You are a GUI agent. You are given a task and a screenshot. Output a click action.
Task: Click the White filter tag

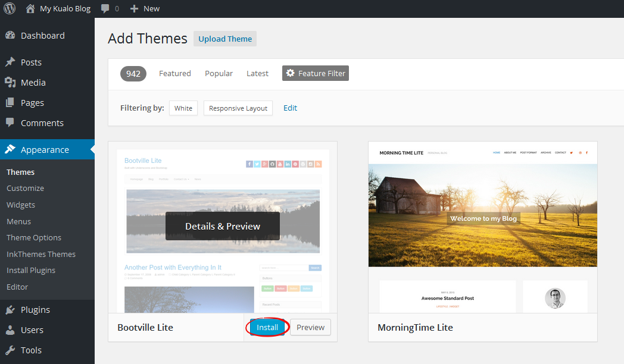point(183,108)
